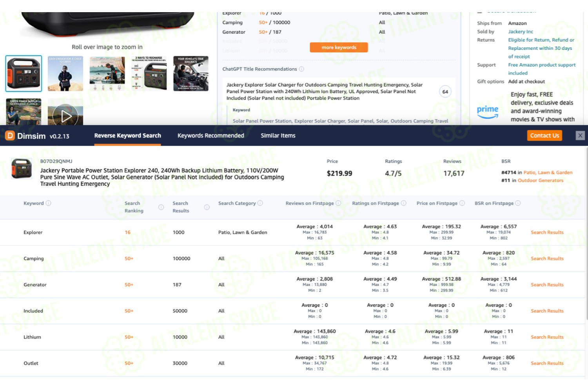Switch to Reverse Keyword Search tab
Screen dimensions: 588x392
pyautogui.click(x=127, y=136)
